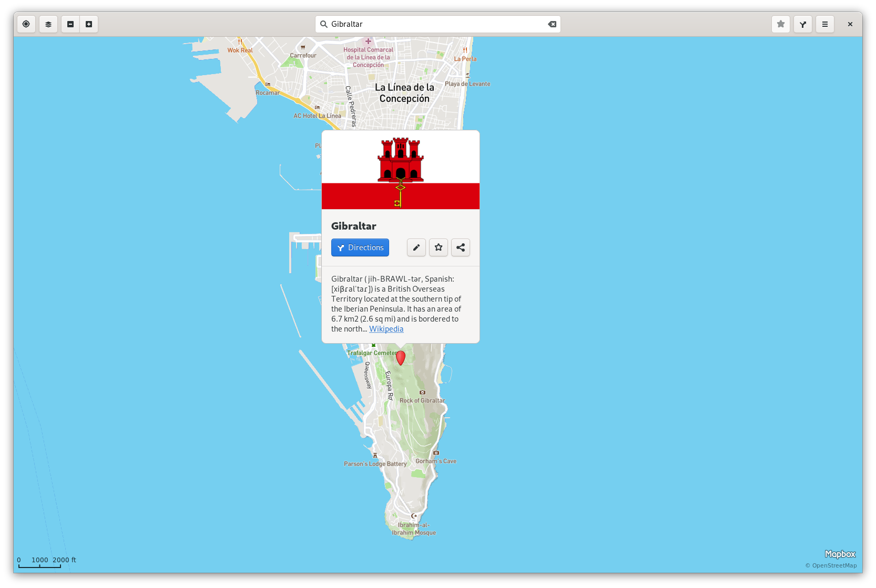This screenshot has height=588, width=876.
Task: Get Directions to Gibraltar
Action: click(360, 247)
